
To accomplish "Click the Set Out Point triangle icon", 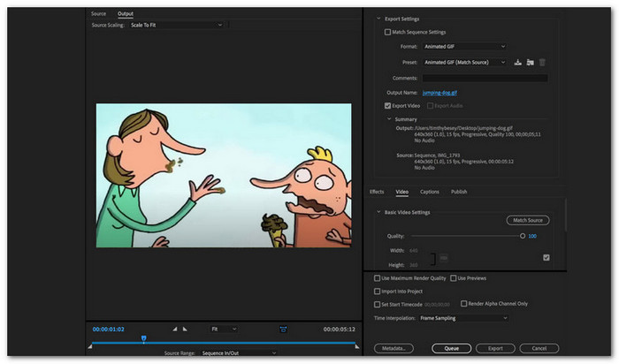I will [x=185, y=329].
